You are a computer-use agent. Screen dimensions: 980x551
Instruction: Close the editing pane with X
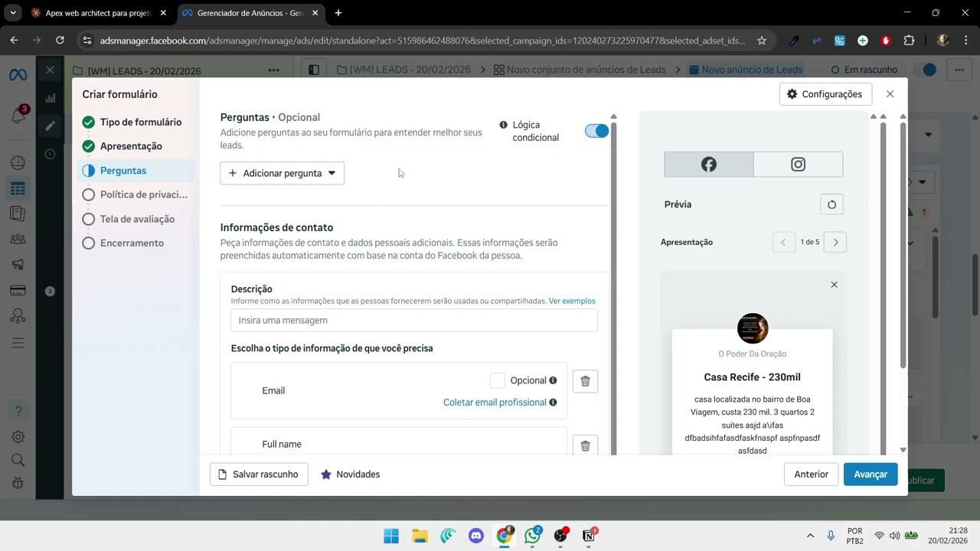point(50,70)
